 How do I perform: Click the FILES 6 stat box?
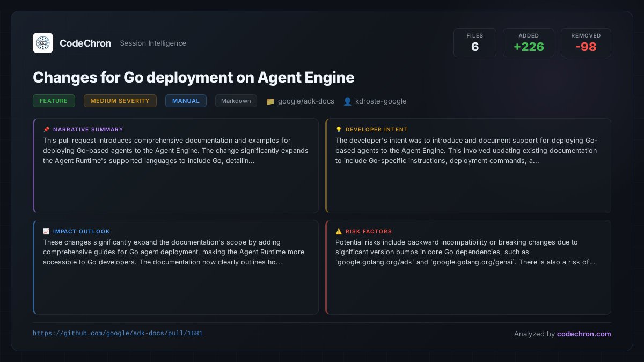475,43
